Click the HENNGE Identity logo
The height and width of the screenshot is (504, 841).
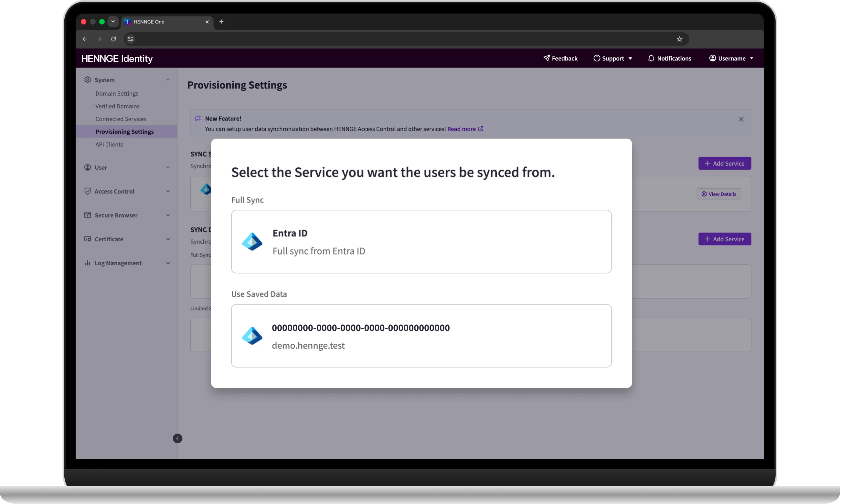[117, 59]
